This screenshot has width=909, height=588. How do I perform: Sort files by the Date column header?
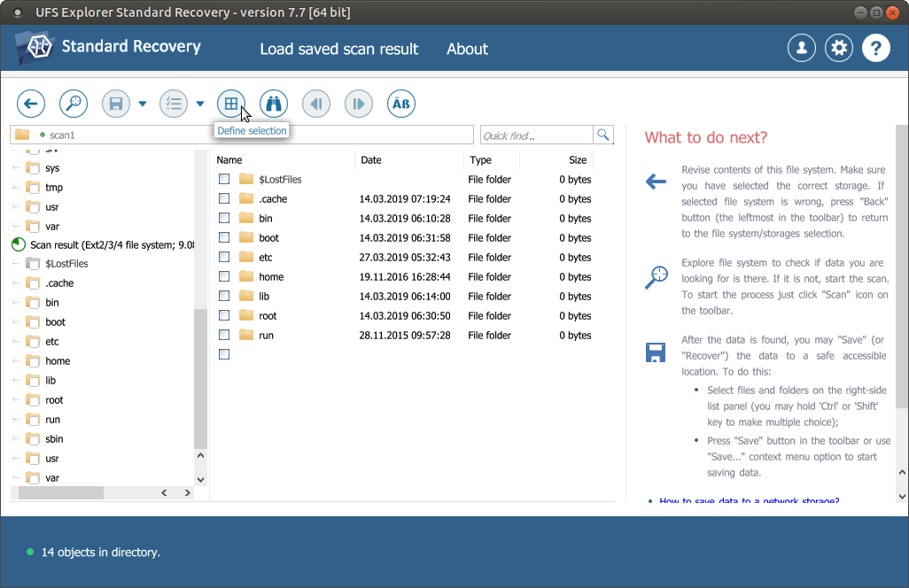pos(371,160)
